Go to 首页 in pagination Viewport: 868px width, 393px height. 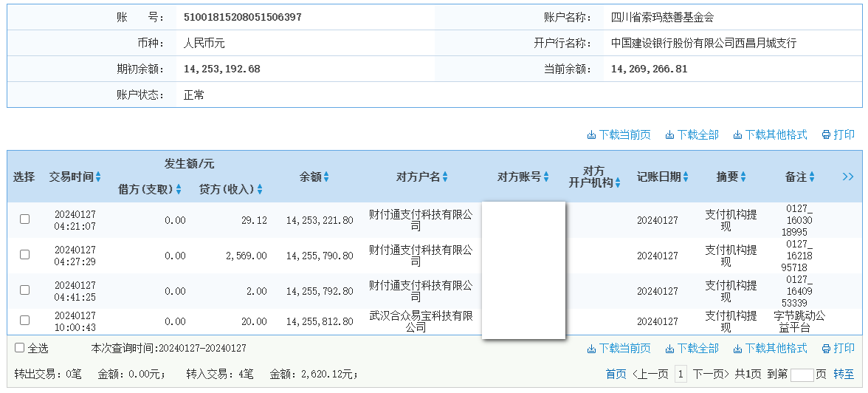(616, 374)
